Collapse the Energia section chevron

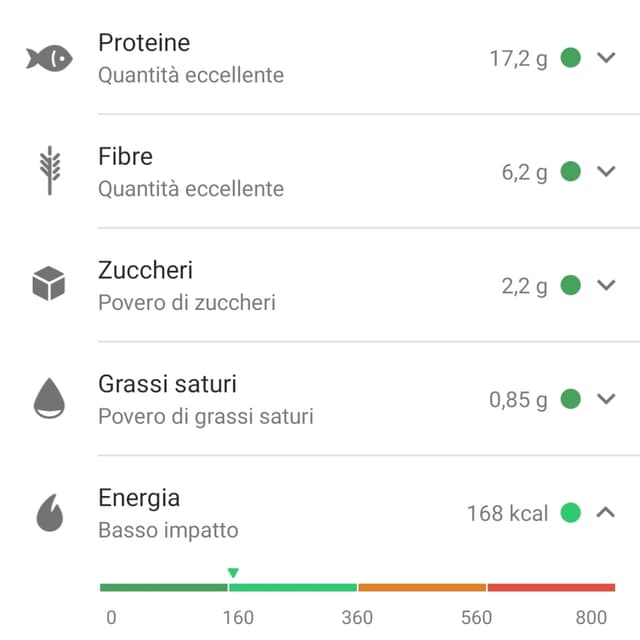pyautogui.click(x=606, y=512)
